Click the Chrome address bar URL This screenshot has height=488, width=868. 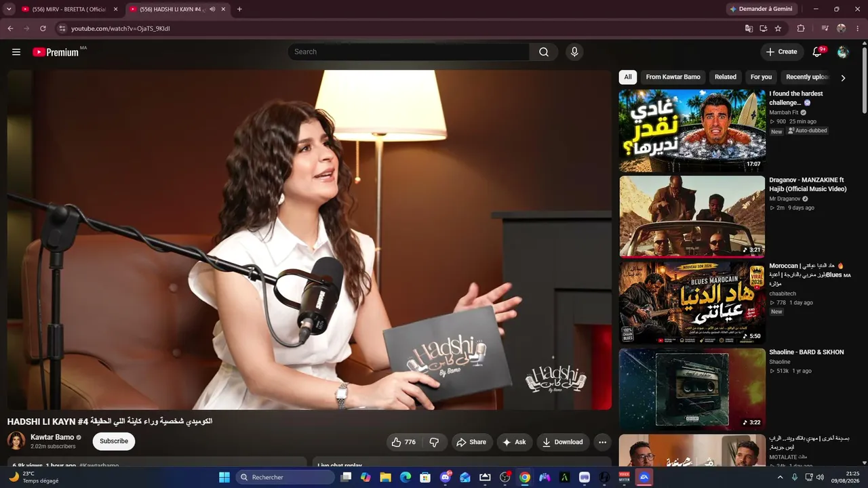click(x=121, y=28)
